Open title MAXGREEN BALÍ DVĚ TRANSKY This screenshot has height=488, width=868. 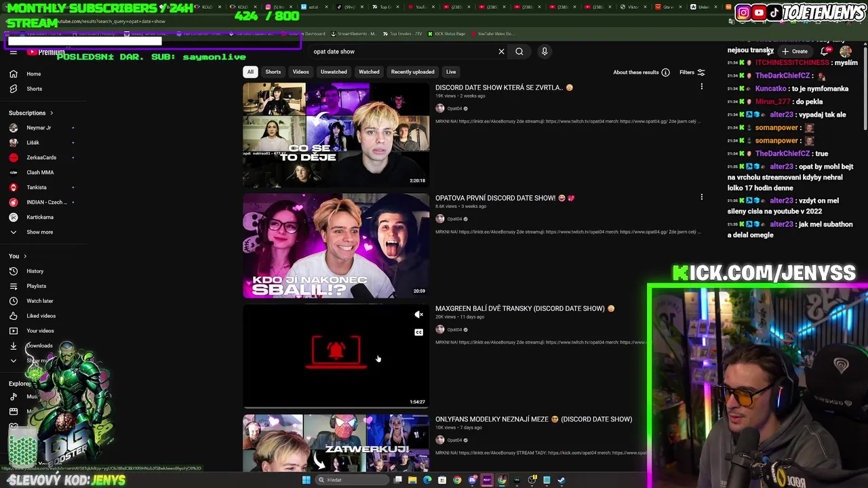click(x=524, y=308)
